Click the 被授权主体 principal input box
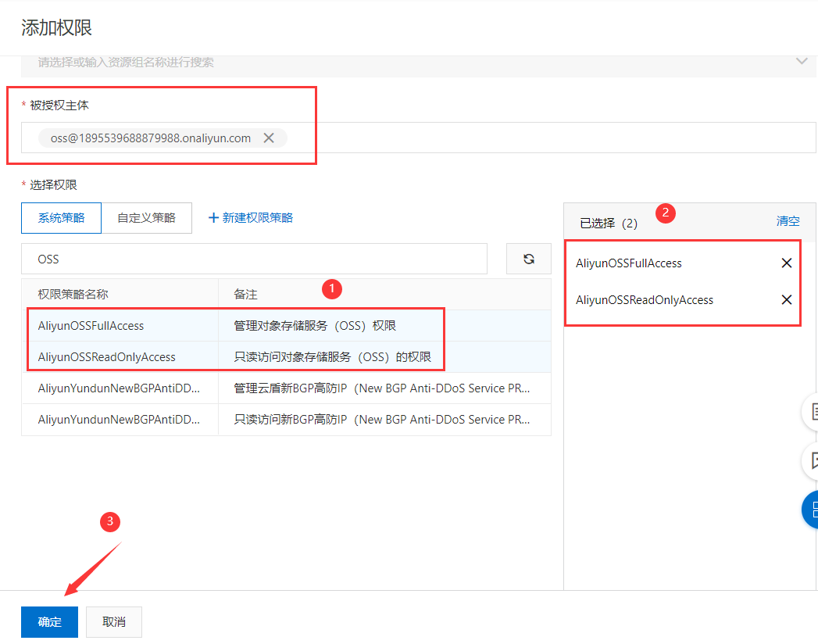This screenshot has width=818, height=644. click(x=419, y=138)
